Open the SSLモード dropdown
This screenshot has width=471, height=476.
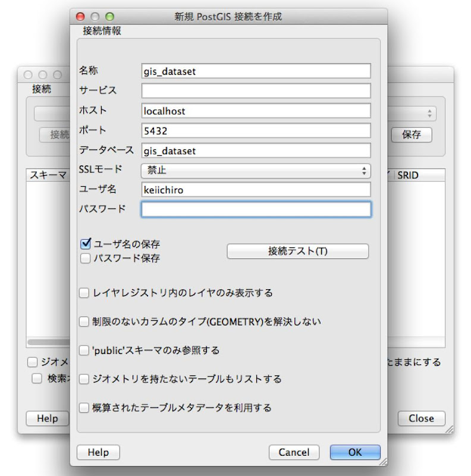coord(256,171)
